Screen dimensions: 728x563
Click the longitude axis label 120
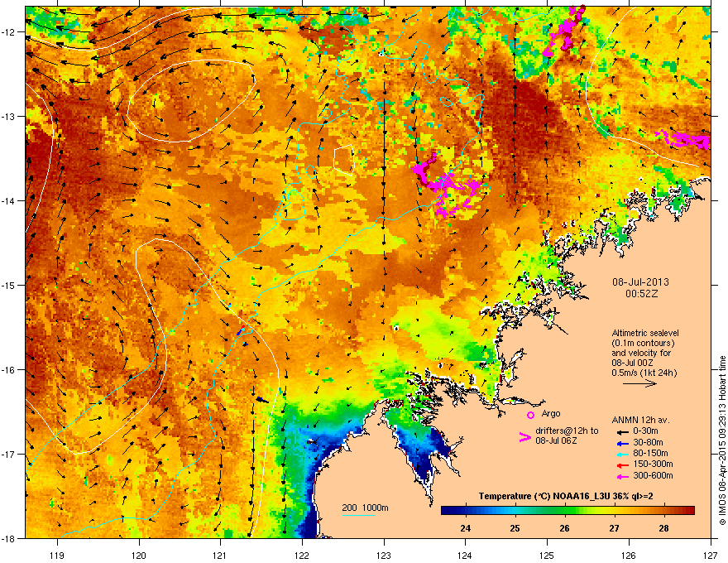pyautogui.click(x=139, y=555)
